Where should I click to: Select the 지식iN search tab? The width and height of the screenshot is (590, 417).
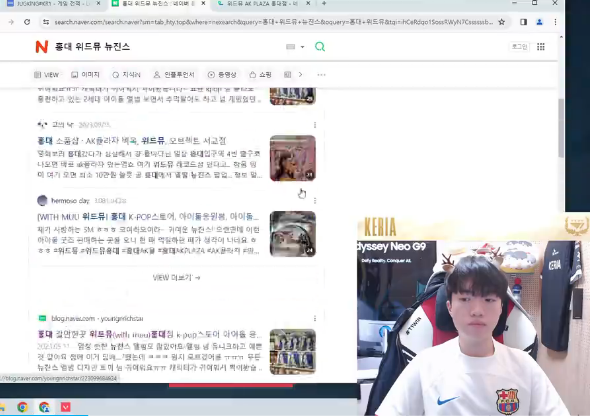126,75
